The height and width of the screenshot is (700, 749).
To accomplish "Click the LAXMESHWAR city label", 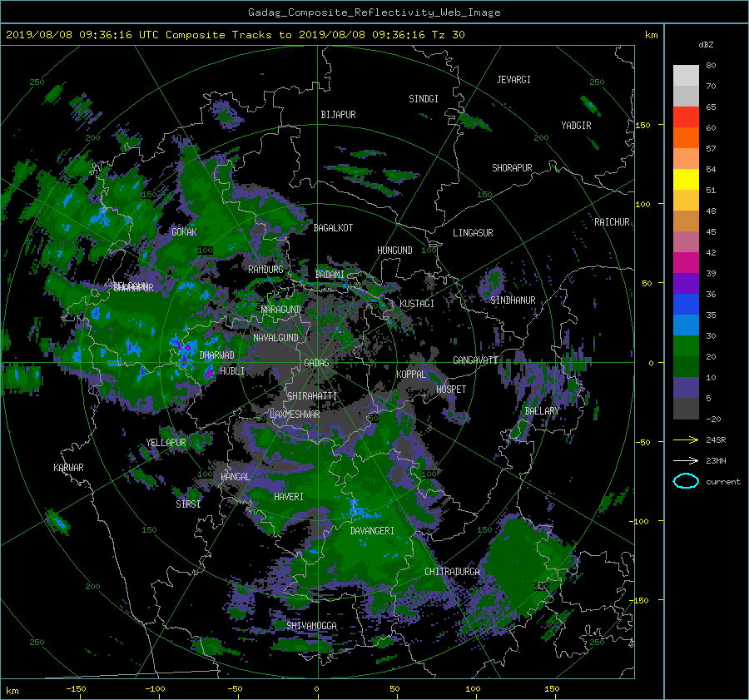I will [x=295, y=415].
